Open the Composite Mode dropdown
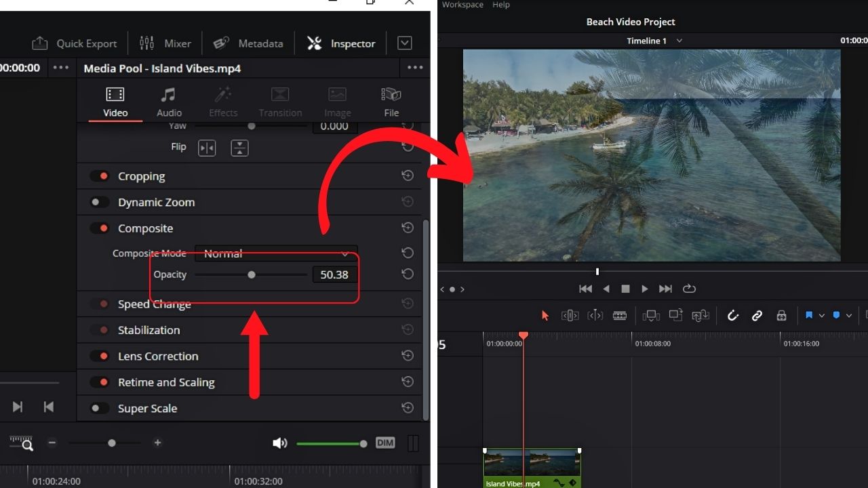The height and width of the screenshot is (488, 868). click(x=276, y=253)
